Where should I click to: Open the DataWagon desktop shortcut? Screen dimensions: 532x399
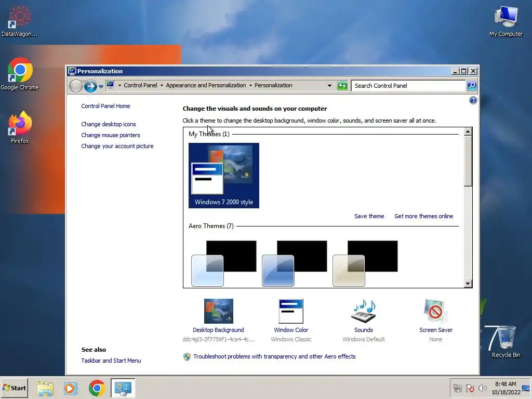pyautogui.click(x=19, y=20)
